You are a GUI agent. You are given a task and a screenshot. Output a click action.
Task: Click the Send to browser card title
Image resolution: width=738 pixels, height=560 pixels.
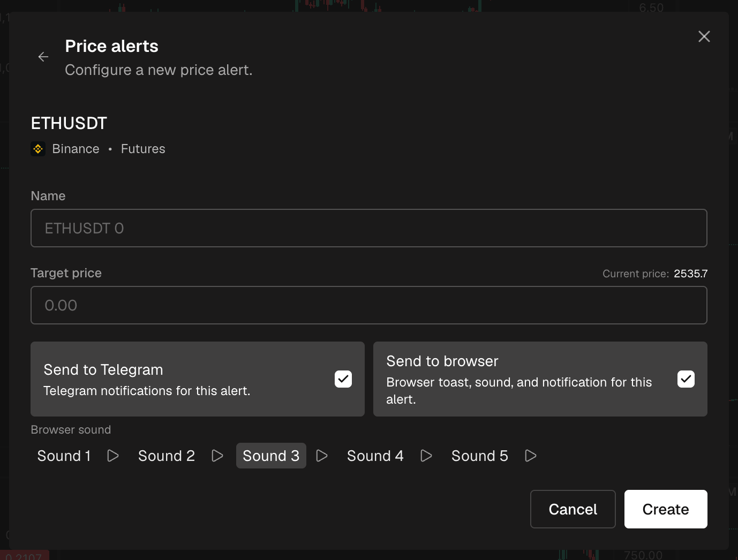click(442, 361)
